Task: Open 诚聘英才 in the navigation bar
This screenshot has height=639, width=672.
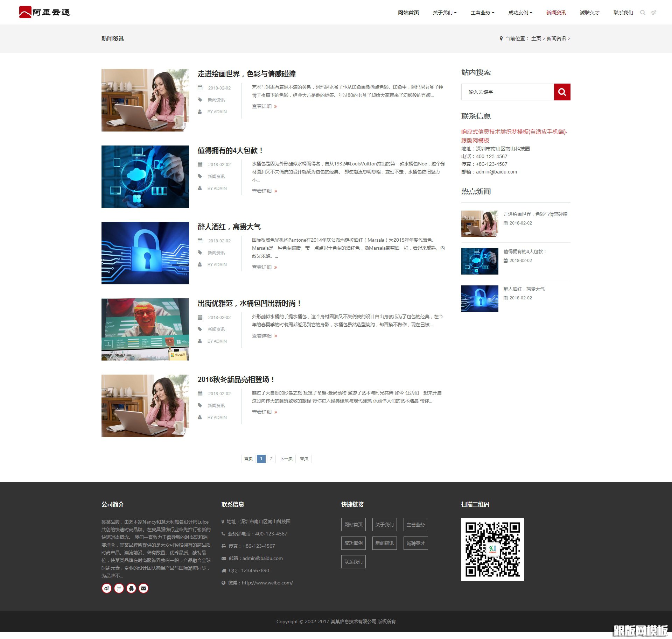Action: [589, 13]
